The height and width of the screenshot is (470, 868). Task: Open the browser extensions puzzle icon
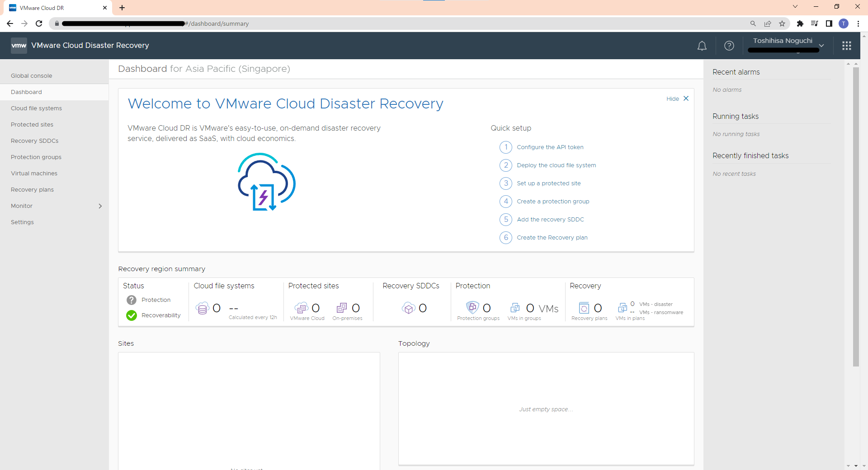tap(800, 23)
